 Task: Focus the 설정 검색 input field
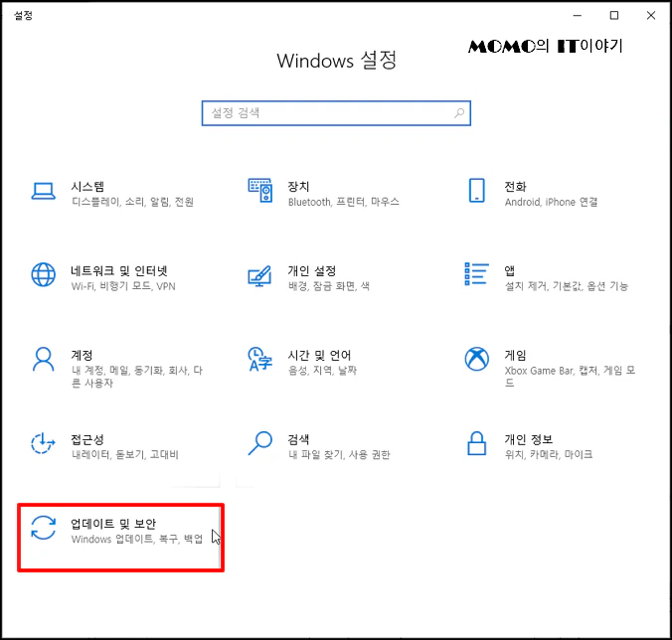click(x=336, y=113)
